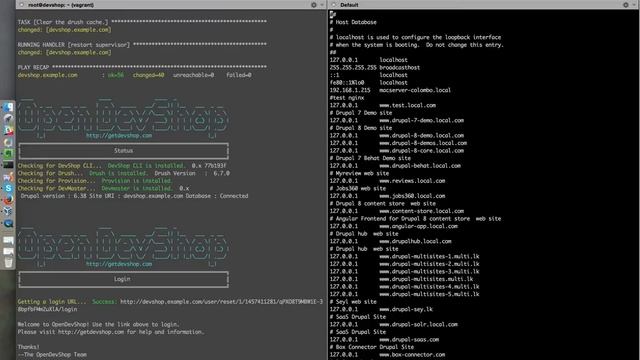640x360 pixels.
Task: Click 'www.drupal-multisites-5.multi.lk' hosts entry
Action: coord(429,294)
